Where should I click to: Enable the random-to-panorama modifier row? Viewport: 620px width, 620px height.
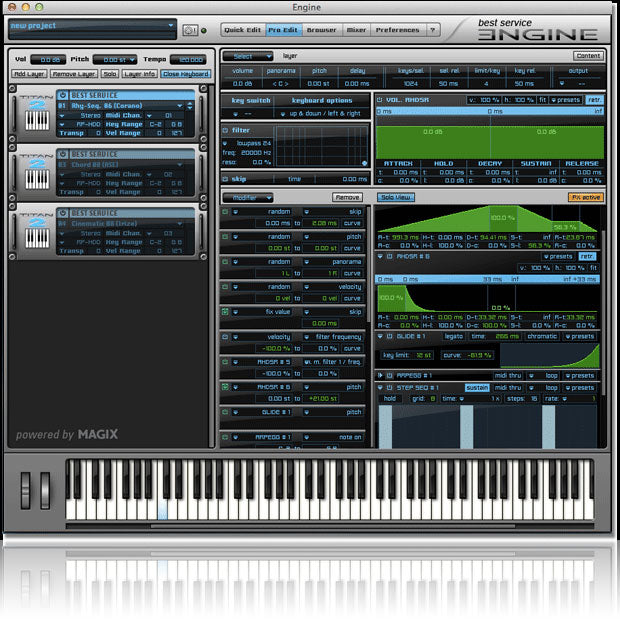pyautogui.click(x=225, y=262)
